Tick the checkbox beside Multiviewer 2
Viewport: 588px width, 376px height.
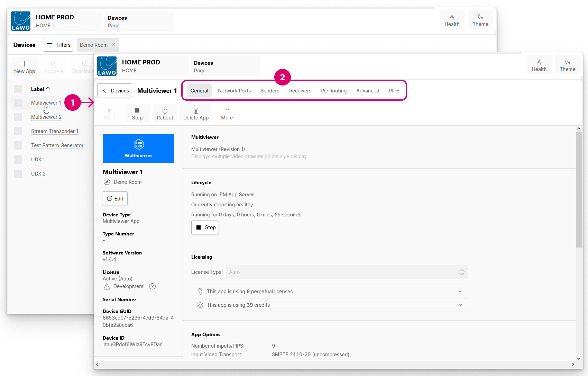[x=18, y=117]
